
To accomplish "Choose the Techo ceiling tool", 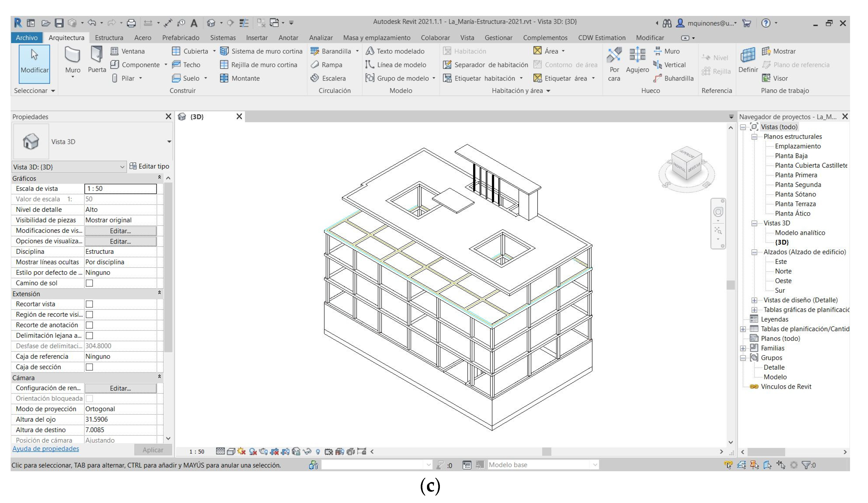I will 186,65.
